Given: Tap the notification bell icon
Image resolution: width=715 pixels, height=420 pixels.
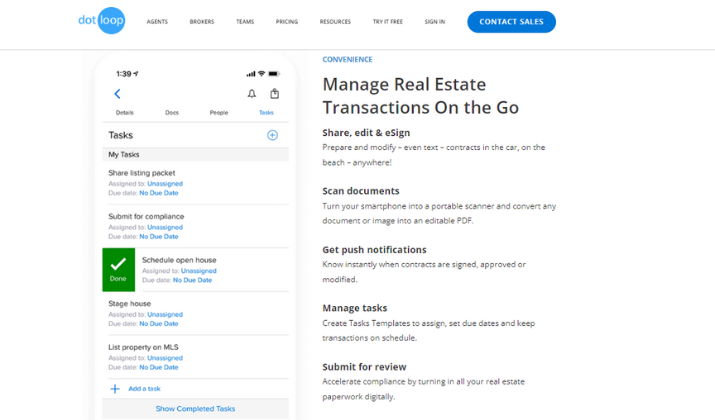Looking at the screenshot, I should click(252, 93).
